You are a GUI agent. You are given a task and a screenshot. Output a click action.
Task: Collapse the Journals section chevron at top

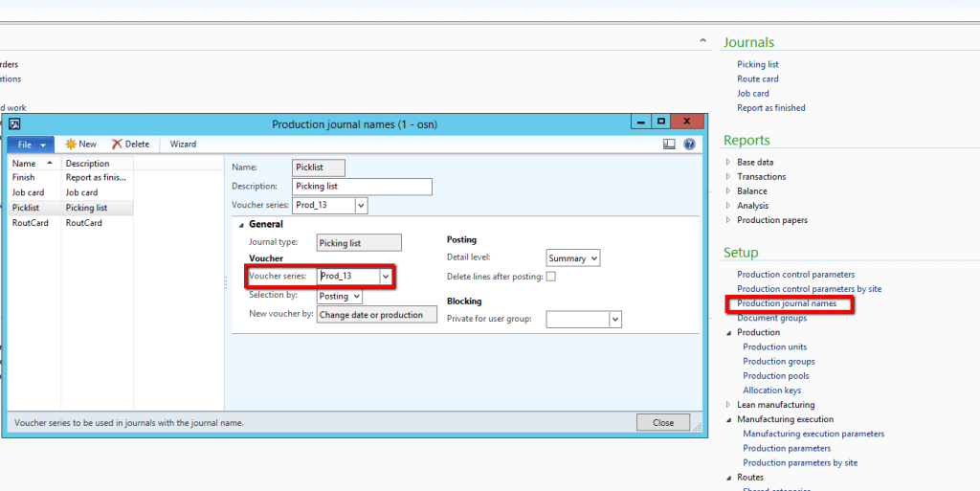tap(704, 41)
